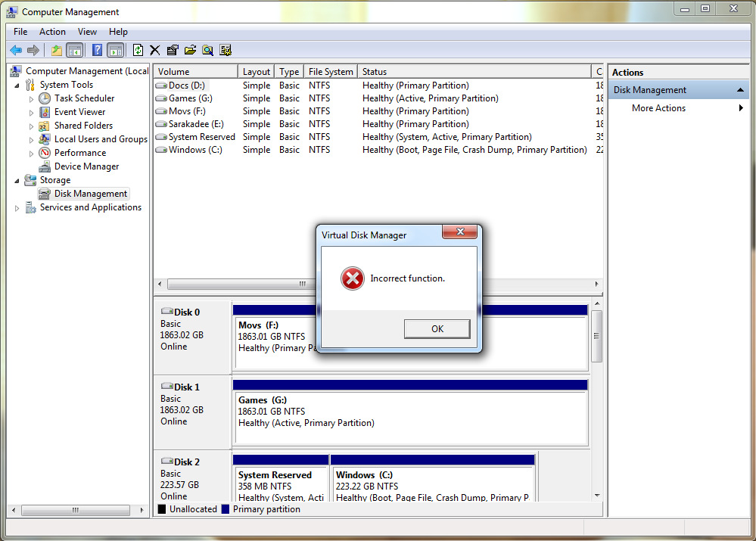This screenshot has width=756, height=541.
Task: Expand the Task Scheduler node
Action: [31, 99]
